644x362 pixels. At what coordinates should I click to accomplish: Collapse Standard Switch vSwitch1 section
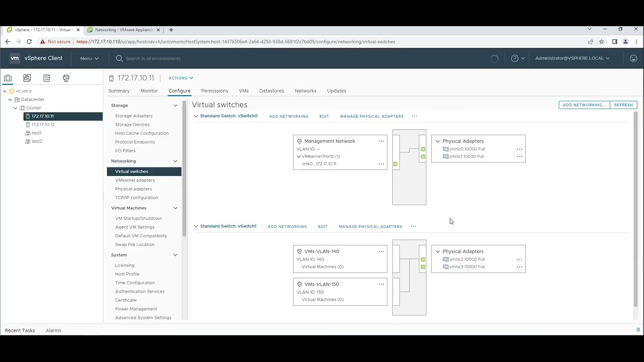pyautogui.click(x=196, y=226)
